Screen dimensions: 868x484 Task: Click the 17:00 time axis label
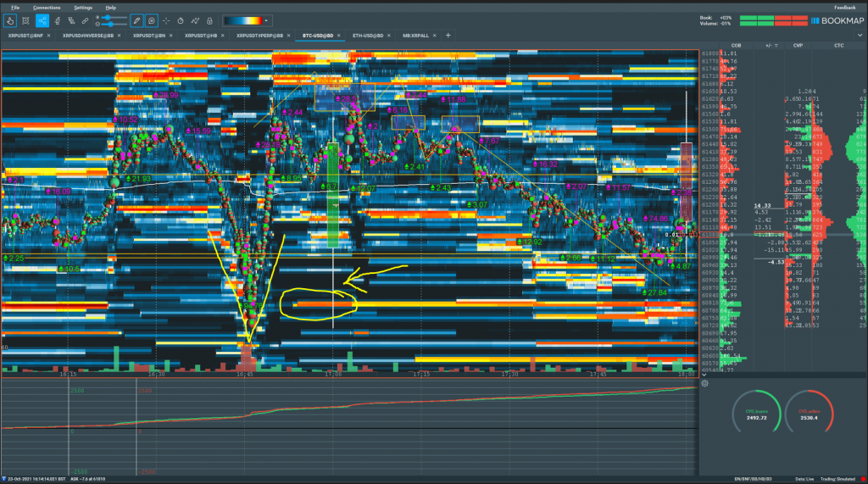(x=333, y=375)
